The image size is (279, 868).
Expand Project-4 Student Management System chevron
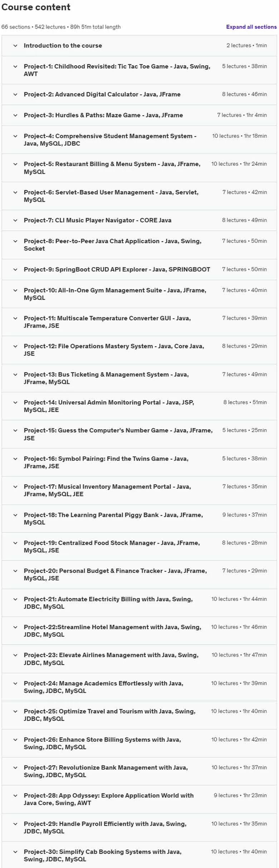(15, 136)
